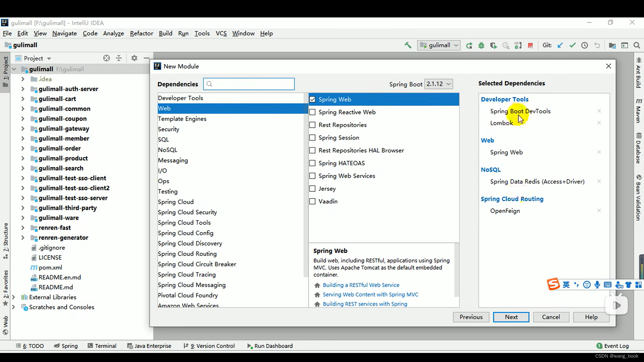Click Search Everywhere magnifier icon

click(x=637, y=45)
